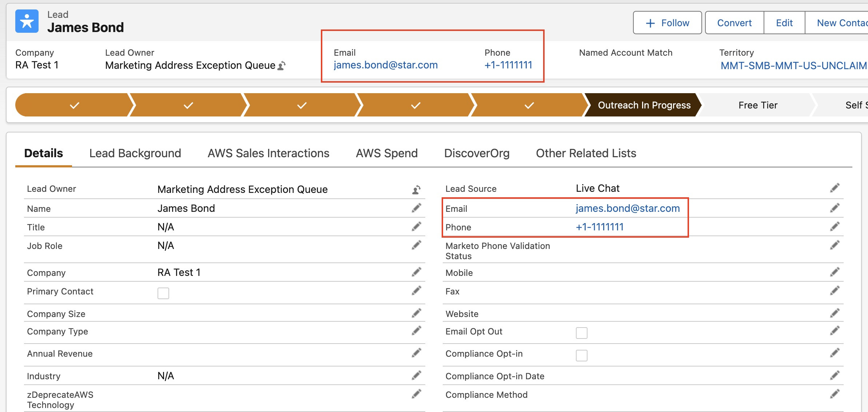Viewport: 868px width, 412px height.
Task: Open the Lead Background tab
Action: click(x=135, y=153)
